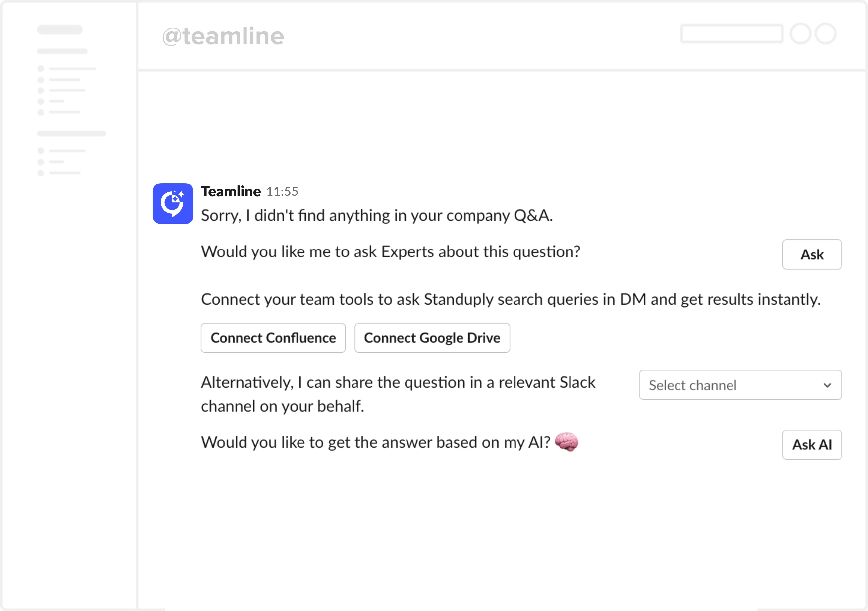This screenshot has width=868, height=611.
Task: Click the workspace name placeholder atop the sidebar
Action: click(x=60, y=30)
